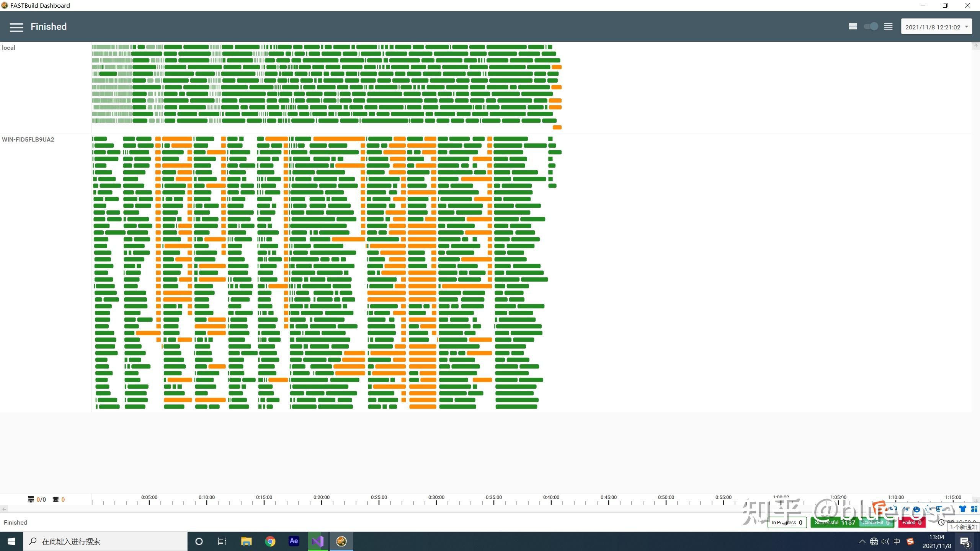Toggle the row density switch
980x551 pixels.
871,26
